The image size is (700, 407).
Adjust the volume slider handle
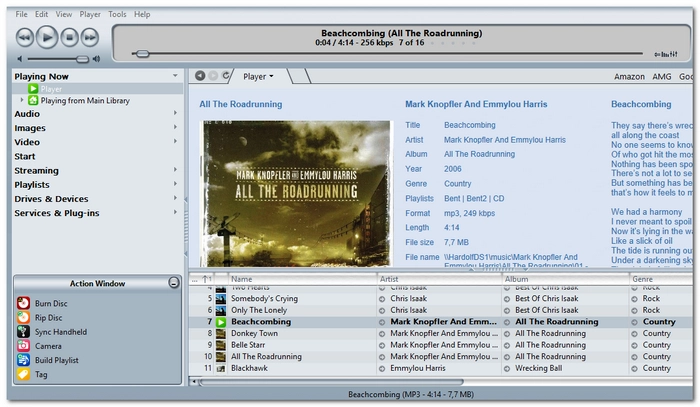coord(82,59)
